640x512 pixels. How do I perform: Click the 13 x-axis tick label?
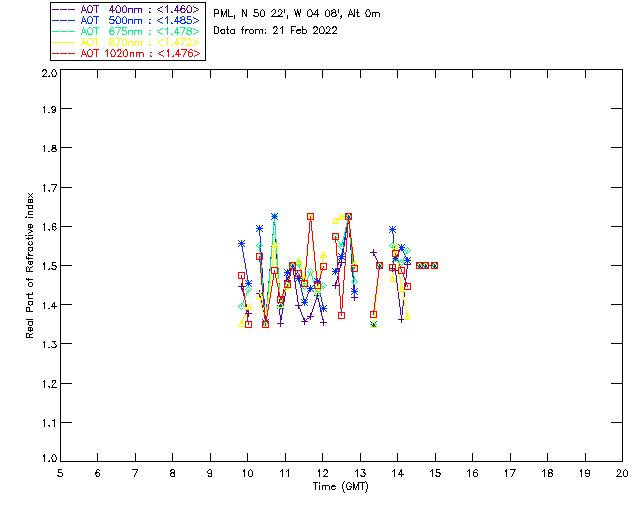coord(360,473)
